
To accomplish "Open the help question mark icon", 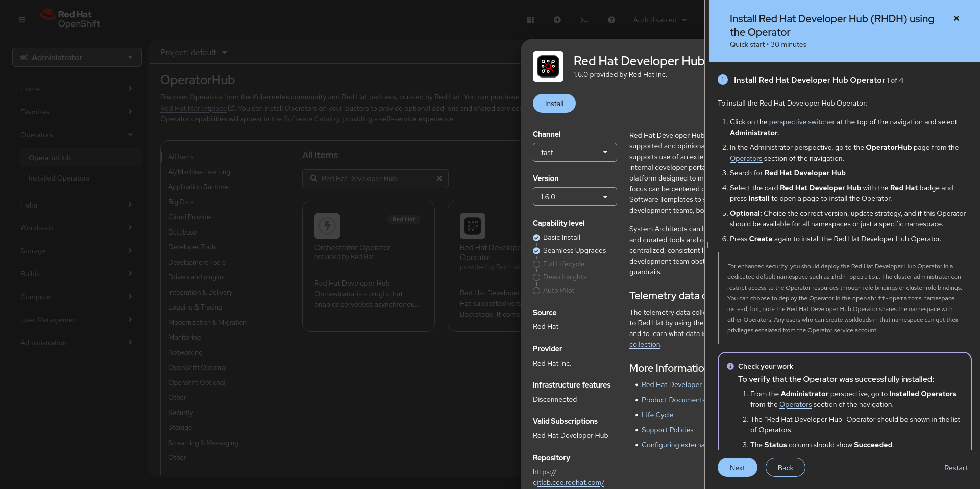I will coord(611,20).
